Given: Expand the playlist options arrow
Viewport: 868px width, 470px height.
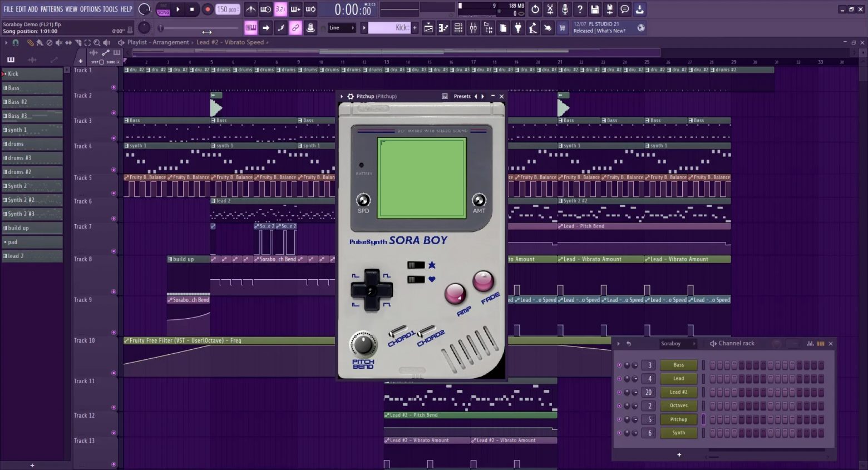Looking at the screenshot, I should (6, 42).
